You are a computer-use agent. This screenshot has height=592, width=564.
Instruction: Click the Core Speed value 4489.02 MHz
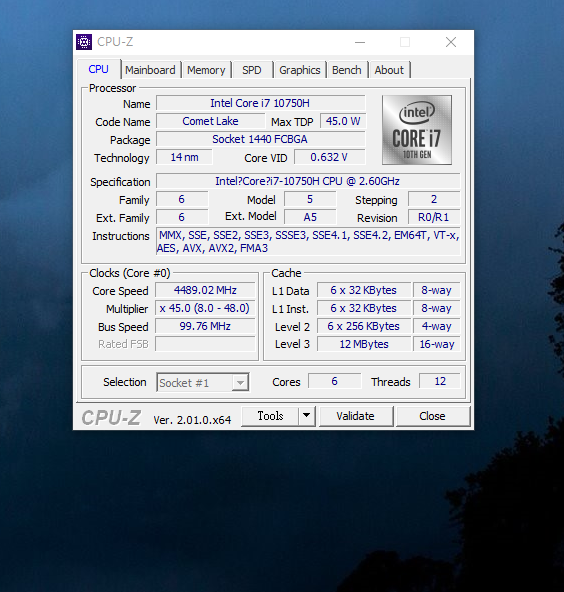click(205, 290)
